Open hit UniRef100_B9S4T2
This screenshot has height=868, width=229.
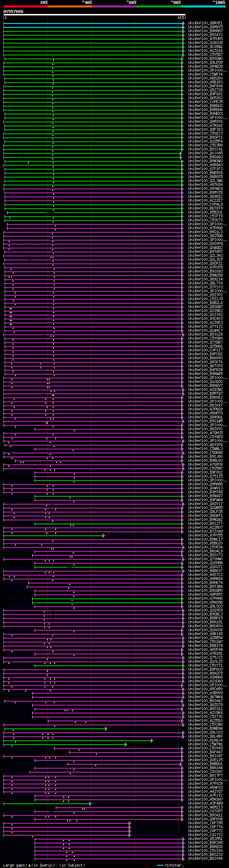point(205,35)
